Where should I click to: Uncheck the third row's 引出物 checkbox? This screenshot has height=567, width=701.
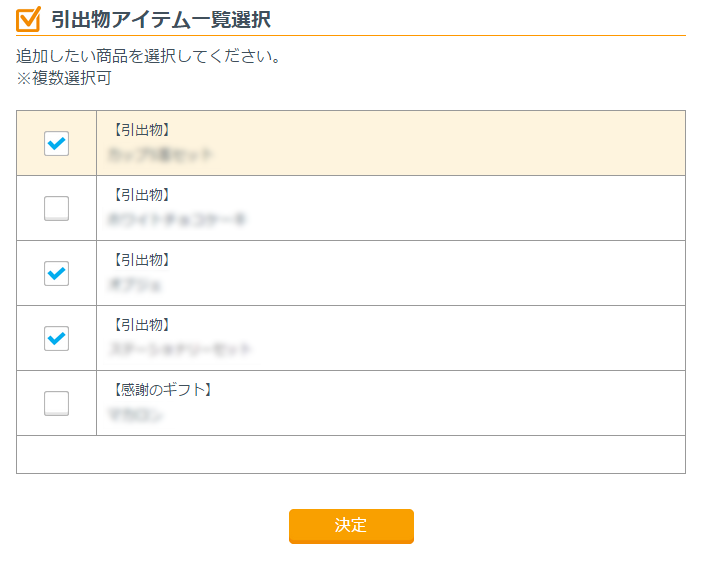(57, 273)
